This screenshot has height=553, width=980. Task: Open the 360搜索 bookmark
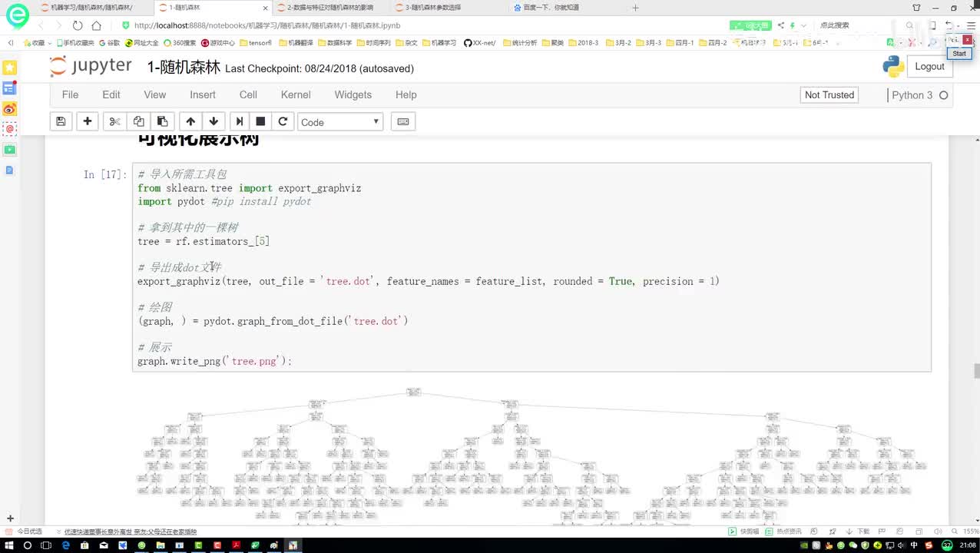(180, 43)
